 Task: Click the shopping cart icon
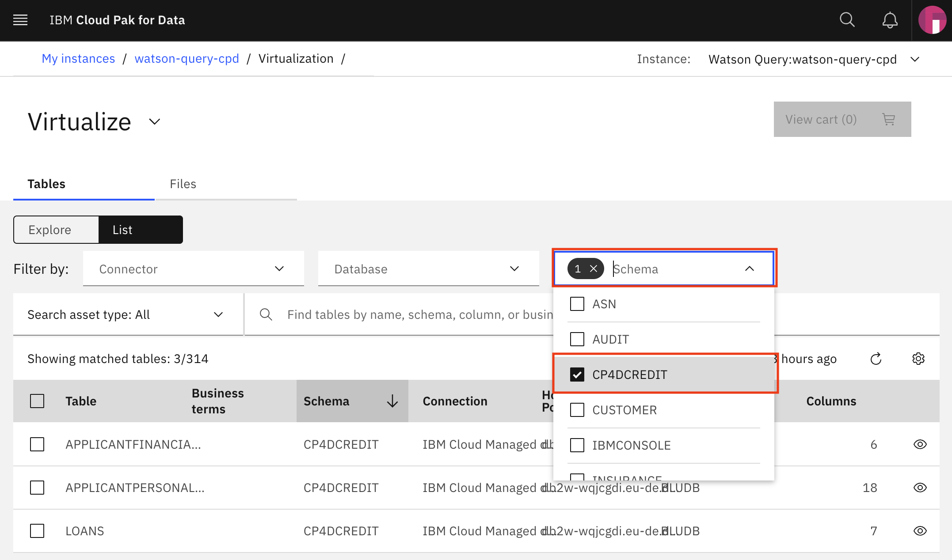tap(888, 119)
